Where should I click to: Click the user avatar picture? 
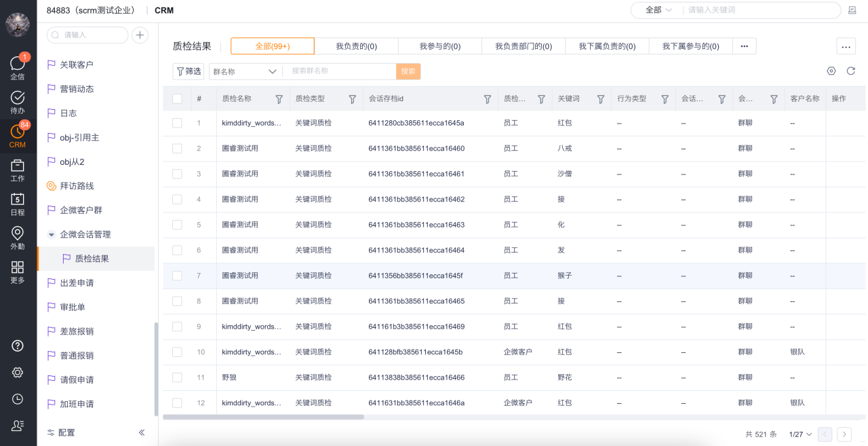(18, 24)
